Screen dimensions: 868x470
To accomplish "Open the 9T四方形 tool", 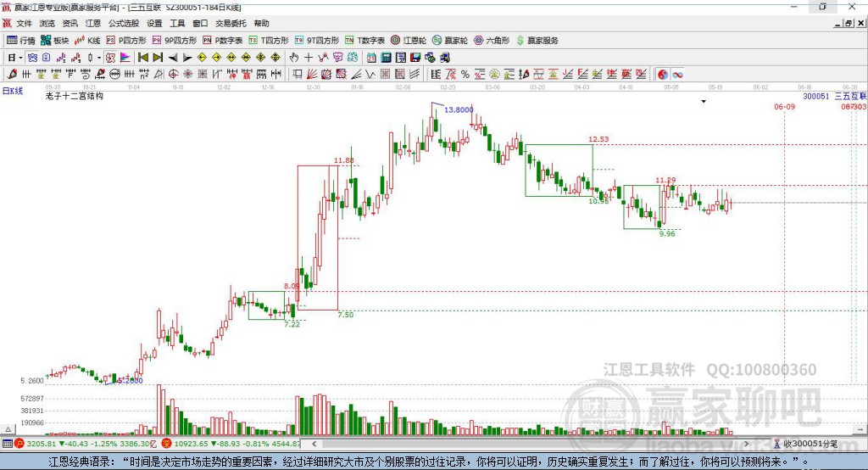I will pos(317,41).
